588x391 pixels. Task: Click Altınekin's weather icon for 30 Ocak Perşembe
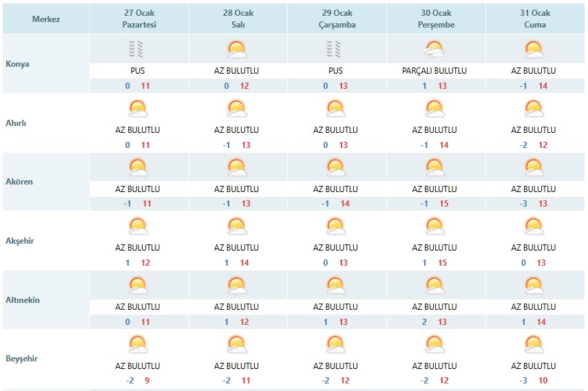(434, 286)
